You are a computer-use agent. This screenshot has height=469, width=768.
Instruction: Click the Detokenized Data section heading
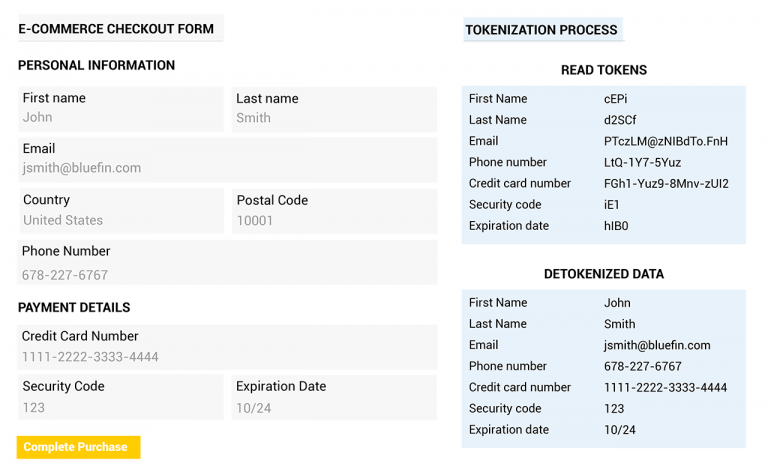pos(603,274)
